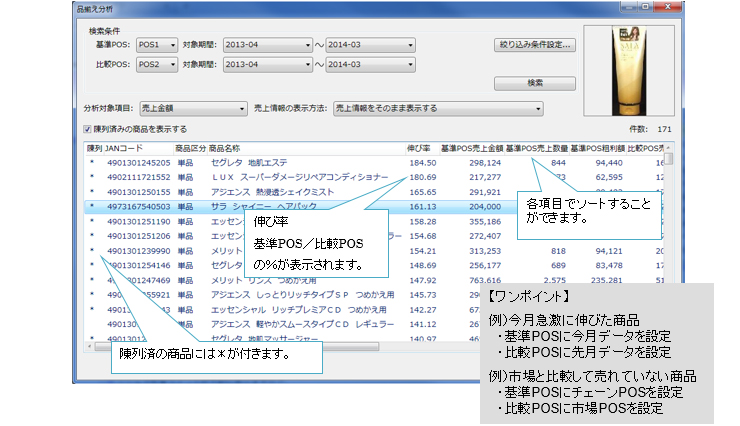
Task: Open the 比較POS dropdown showing POS2
Action: pyautogui.click(x=156, y=64)
